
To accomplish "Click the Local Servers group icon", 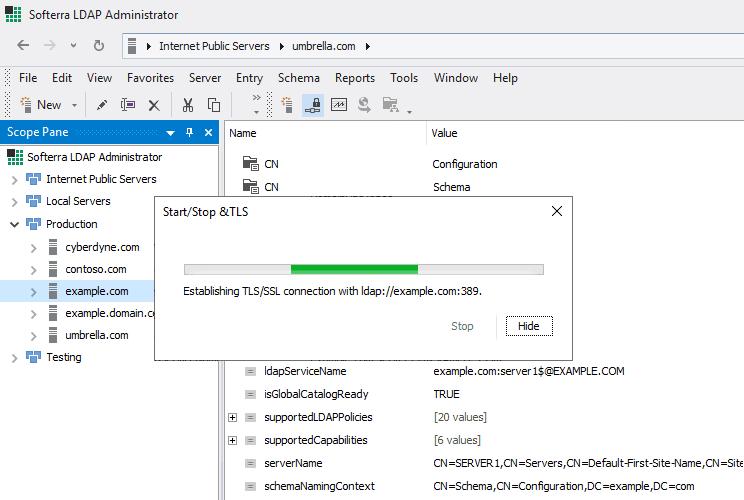I will [x=33, y=201].
